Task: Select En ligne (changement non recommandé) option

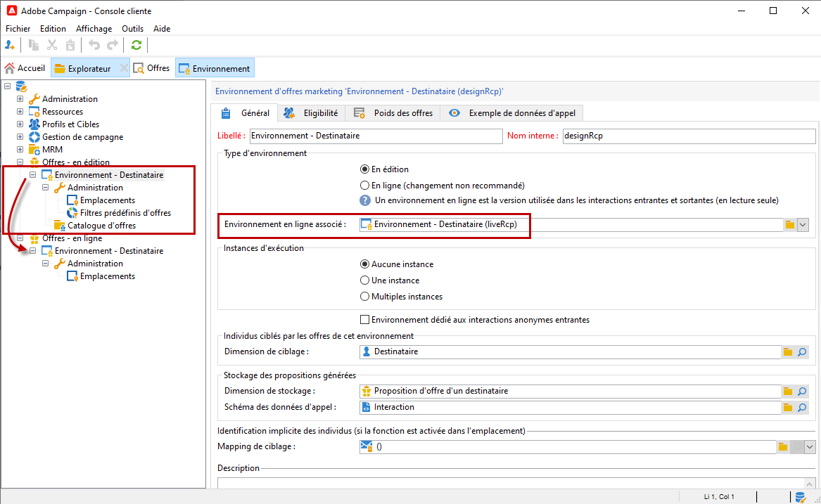Action: pyautogui.click(x=364, y=186)
